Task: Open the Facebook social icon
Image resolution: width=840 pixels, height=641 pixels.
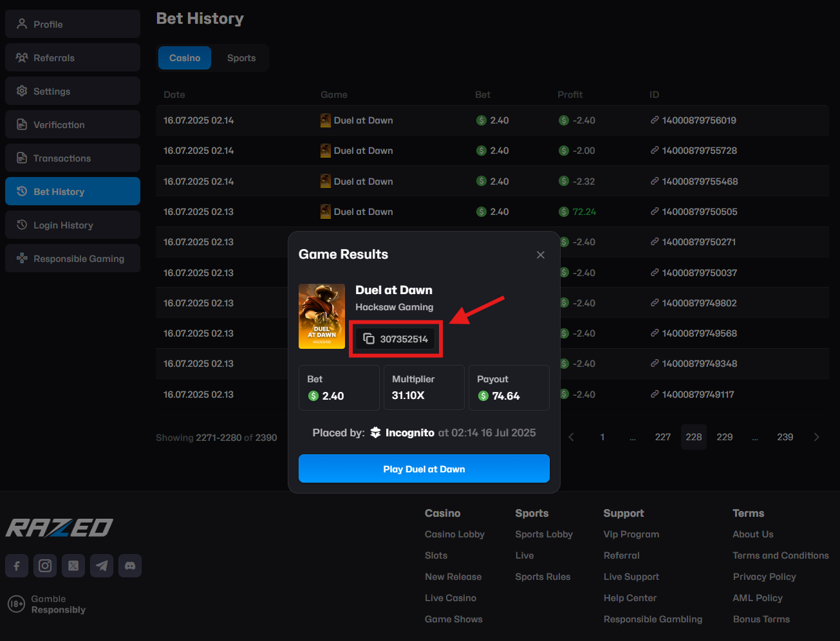Action: 17,566
